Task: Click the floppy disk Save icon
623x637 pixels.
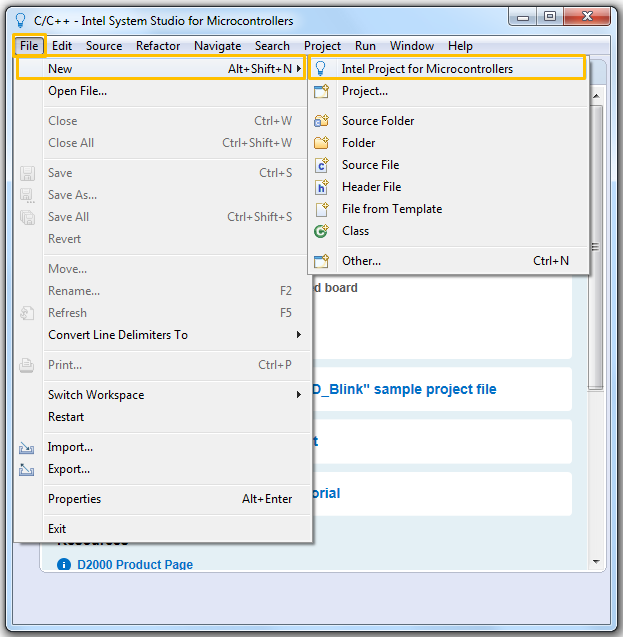Action: pos(27,173)
